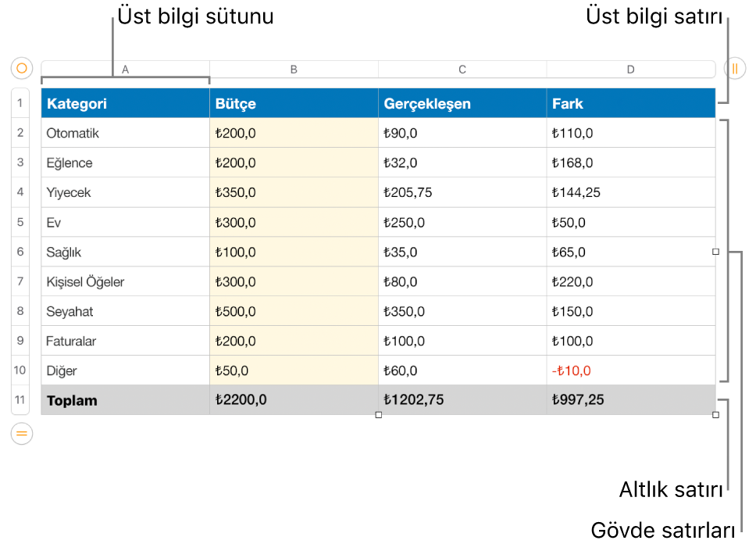756x551 pixels.
Task: Click the Gerçekleşen header cell
Action: pyautogui.click(x=462, y=103)
